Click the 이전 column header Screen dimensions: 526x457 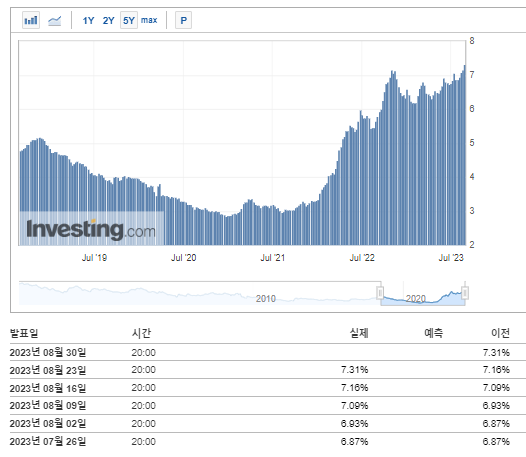click(x=500, y=333)
